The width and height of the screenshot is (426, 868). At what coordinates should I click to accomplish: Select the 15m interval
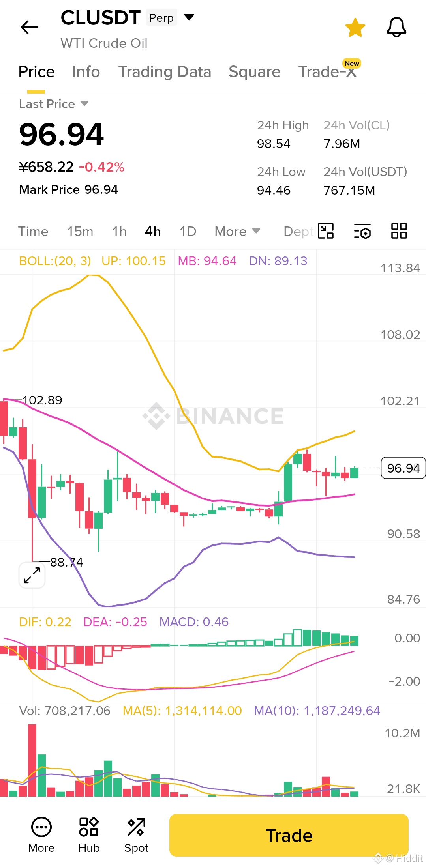(x=80, y=232)
